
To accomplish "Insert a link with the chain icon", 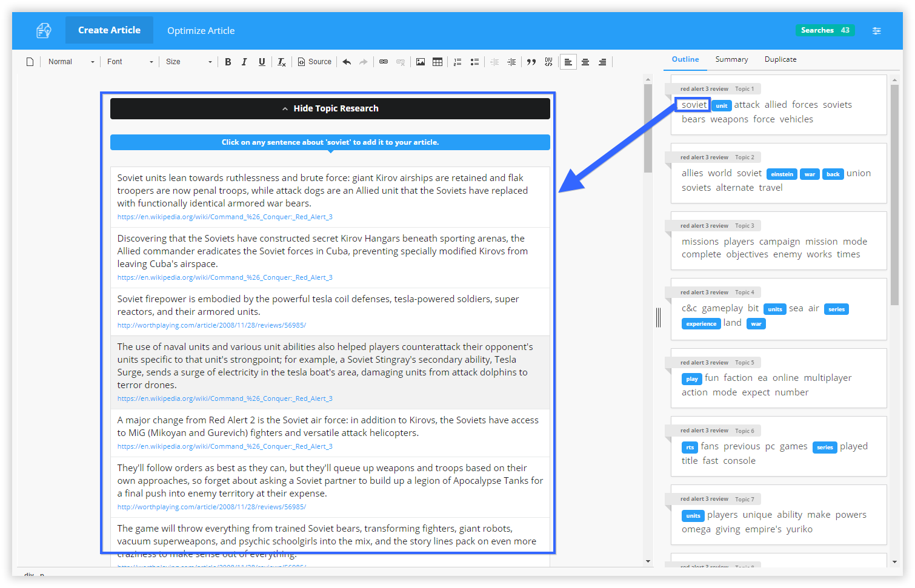I will point(384,62).
